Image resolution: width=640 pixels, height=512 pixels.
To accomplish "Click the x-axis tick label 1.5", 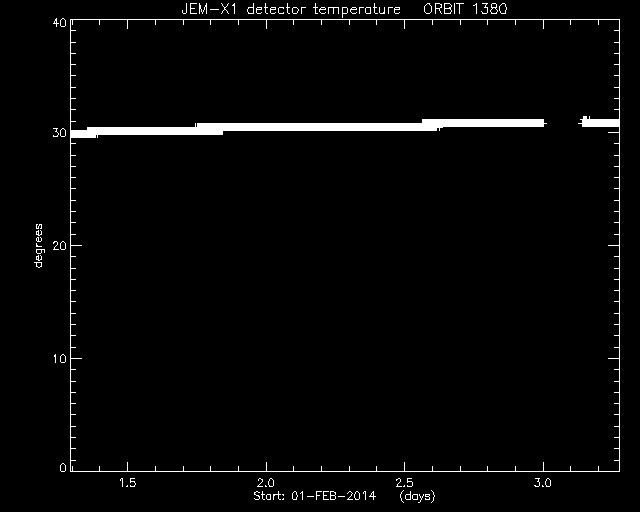I will point(127,483).
